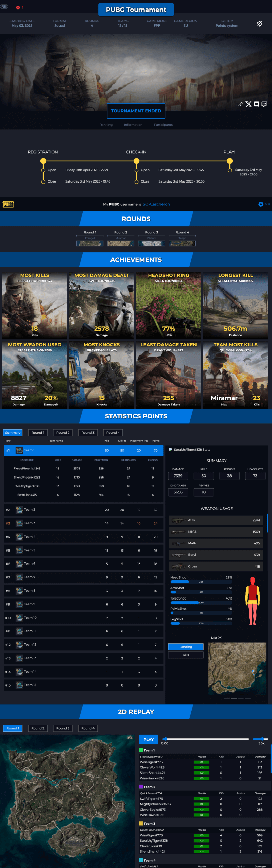Screen dimensions: 272x868
Task: Click the Beryl weapon icon
Action: (x=178, y=555)
